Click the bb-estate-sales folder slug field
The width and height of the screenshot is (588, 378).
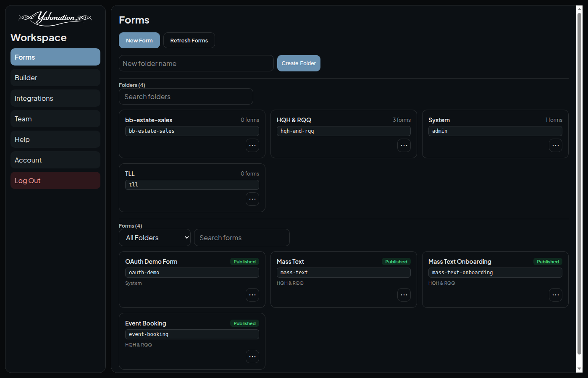tap(192, 131)
